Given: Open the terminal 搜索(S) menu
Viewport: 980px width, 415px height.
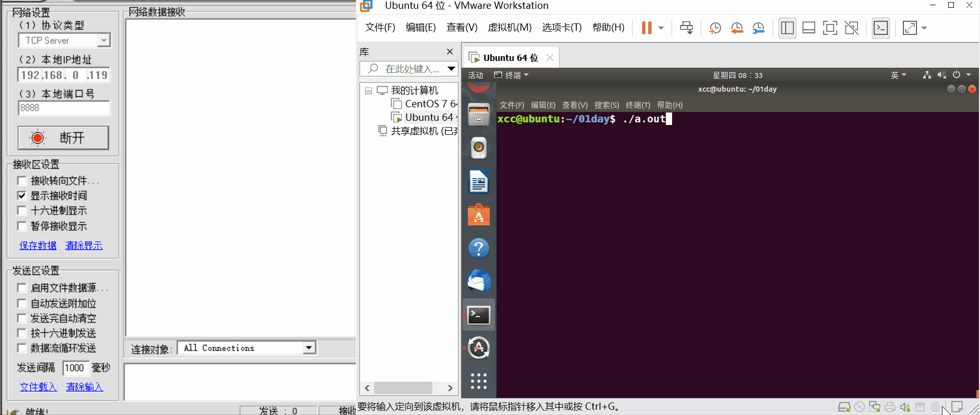Looking at the screenshot, I should point(606,105).
